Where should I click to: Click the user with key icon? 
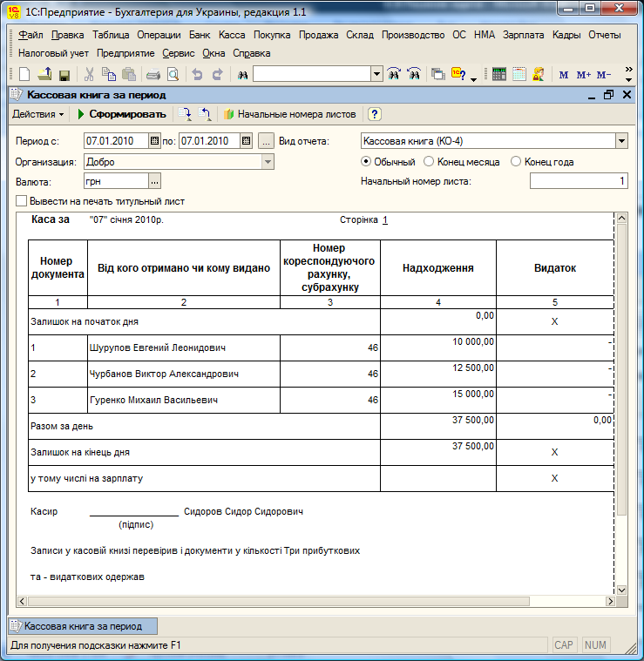pos(539,74)
